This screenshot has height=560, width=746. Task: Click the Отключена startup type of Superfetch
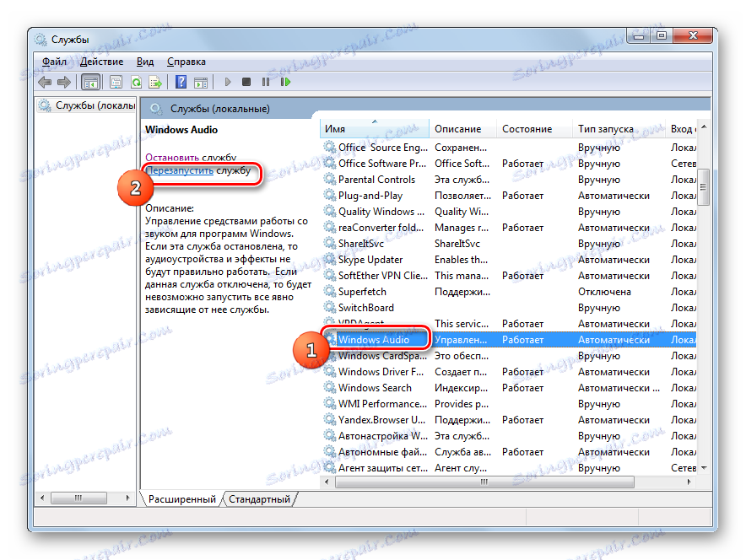click(604, 292)
